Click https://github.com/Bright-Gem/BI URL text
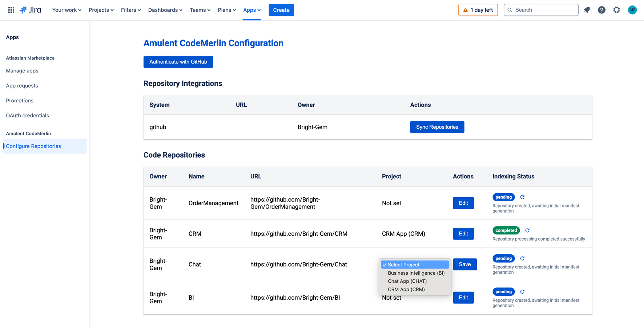Screen dimensions: 644x327 [295, 298]
